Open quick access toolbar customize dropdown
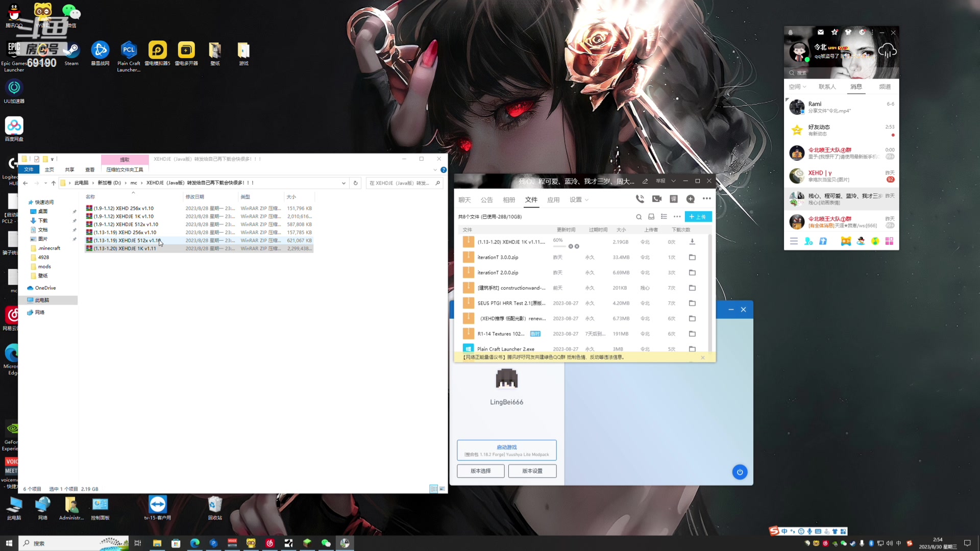The width and height of the screenshot is (980, 551). point(52,159)
